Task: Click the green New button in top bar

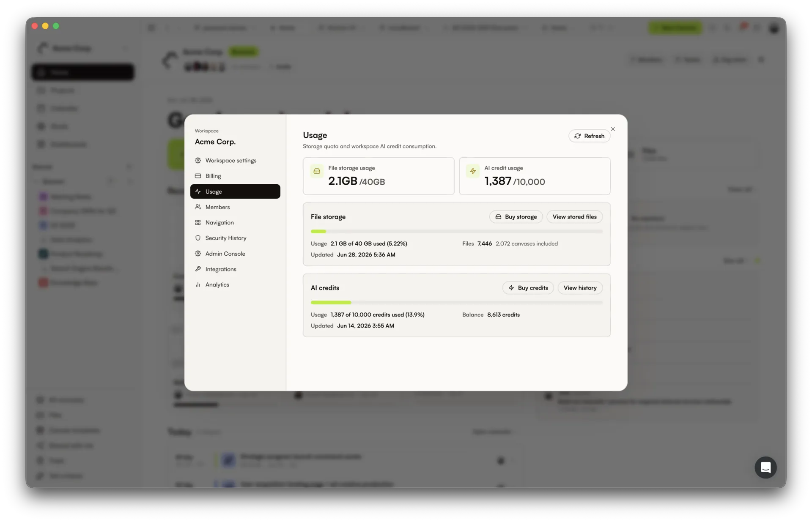Action: (675, 28)
